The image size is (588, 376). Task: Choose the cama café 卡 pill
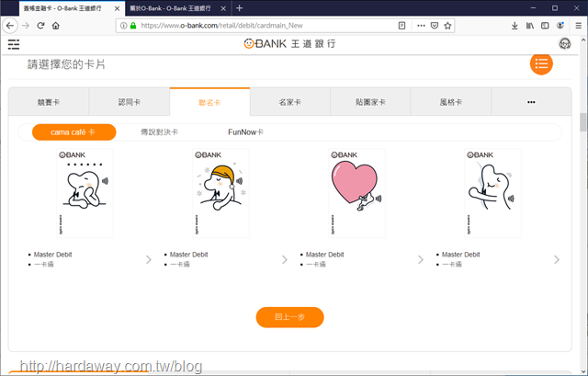click(73, 132)
